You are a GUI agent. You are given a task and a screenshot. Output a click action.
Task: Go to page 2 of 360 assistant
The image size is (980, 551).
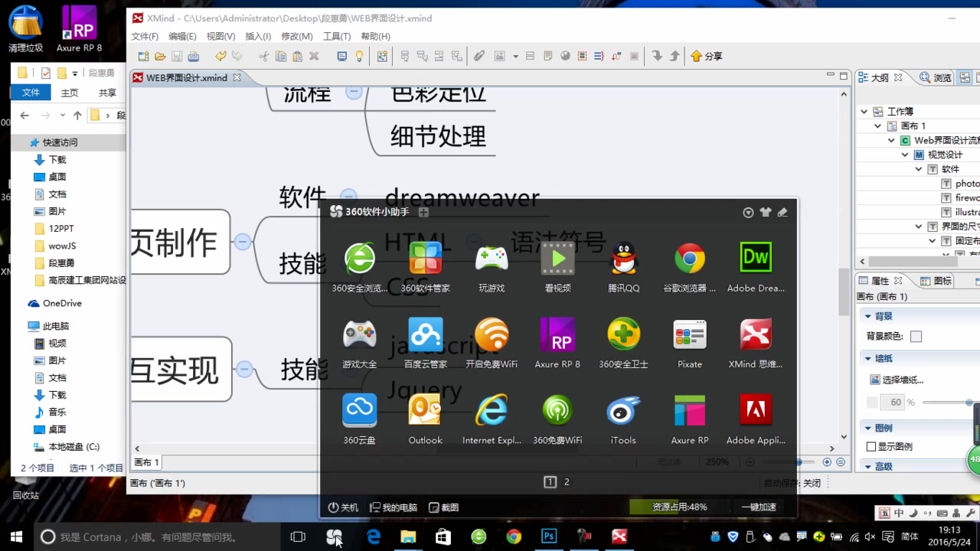click(567, 482)
